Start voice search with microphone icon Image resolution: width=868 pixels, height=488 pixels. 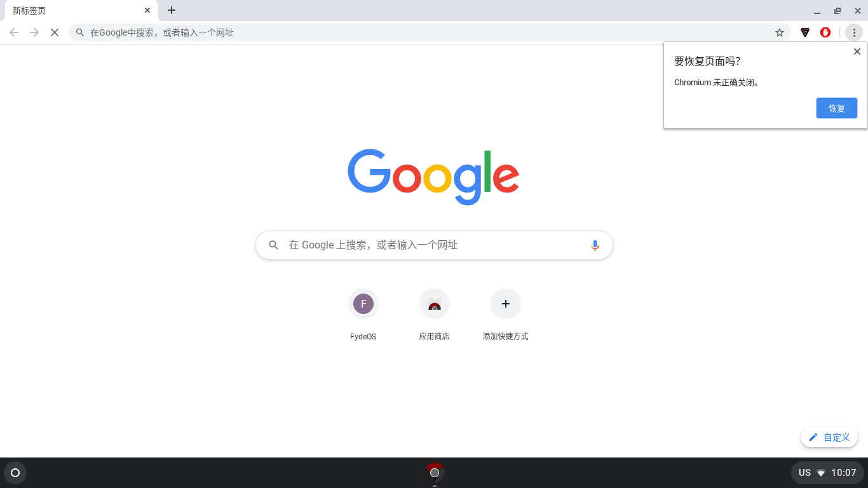[595, 245]
